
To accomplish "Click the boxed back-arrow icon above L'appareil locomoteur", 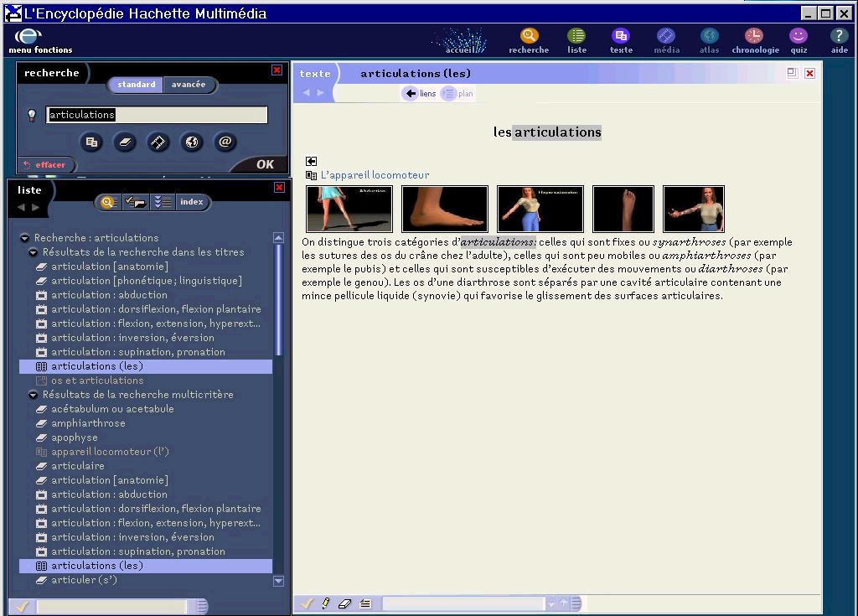I will (x=312, y=161).
